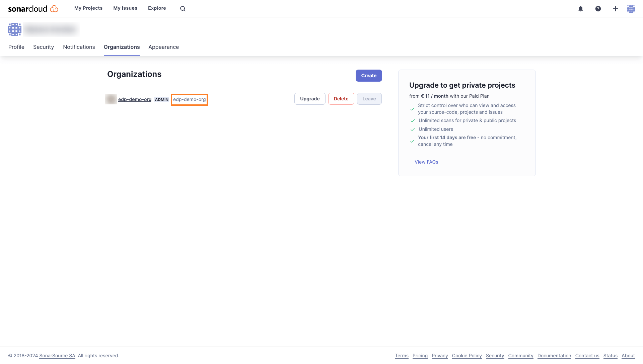Click the add new item plus icon
This screenshot has height=364, width=643.
615,8
